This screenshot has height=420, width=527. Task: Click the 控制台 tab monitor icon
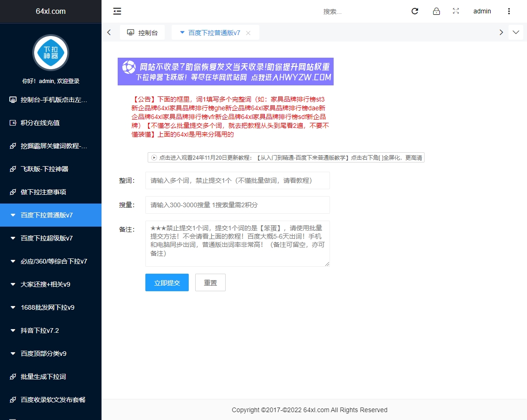[131, 32]
